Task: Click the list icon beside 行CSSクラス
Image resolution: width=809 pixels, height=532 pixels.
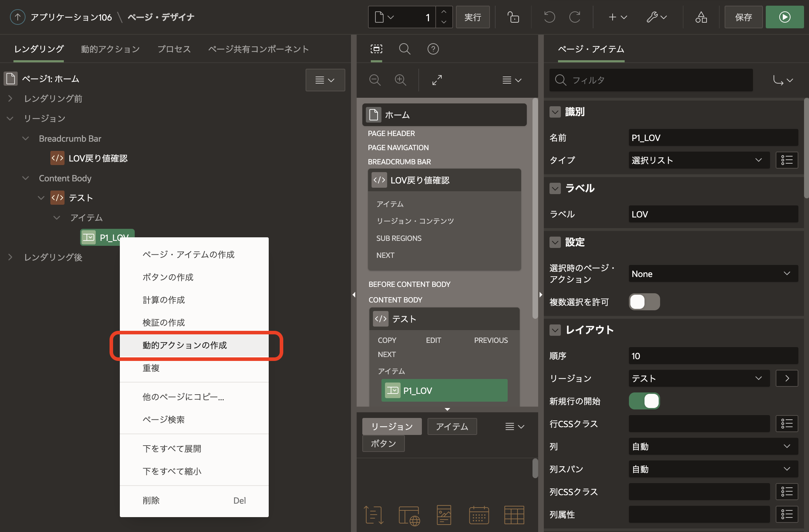Action: [787, 424]
